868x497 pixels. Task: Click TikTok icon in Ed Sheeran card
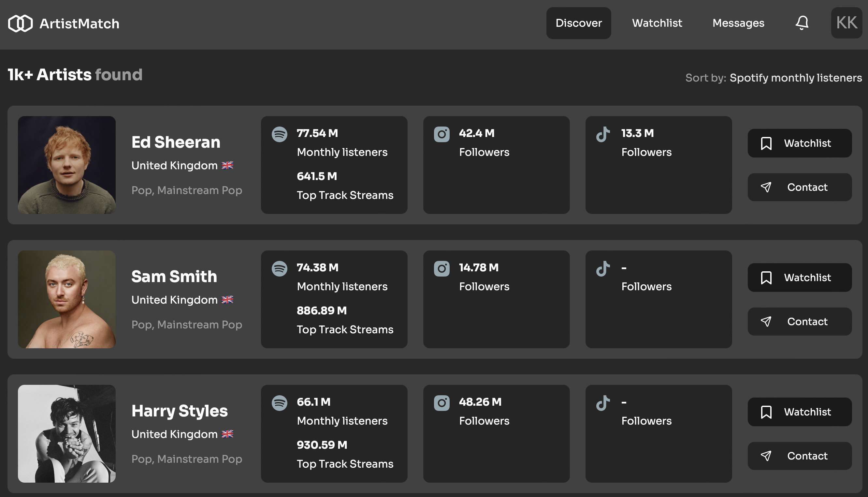coord(603,134)
